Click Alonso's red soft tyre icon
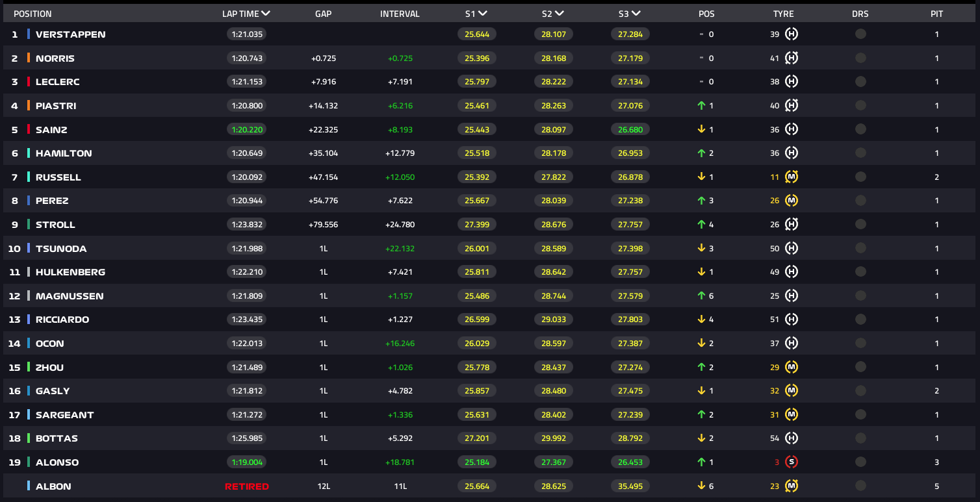The image size is (980, 502). 792,462
